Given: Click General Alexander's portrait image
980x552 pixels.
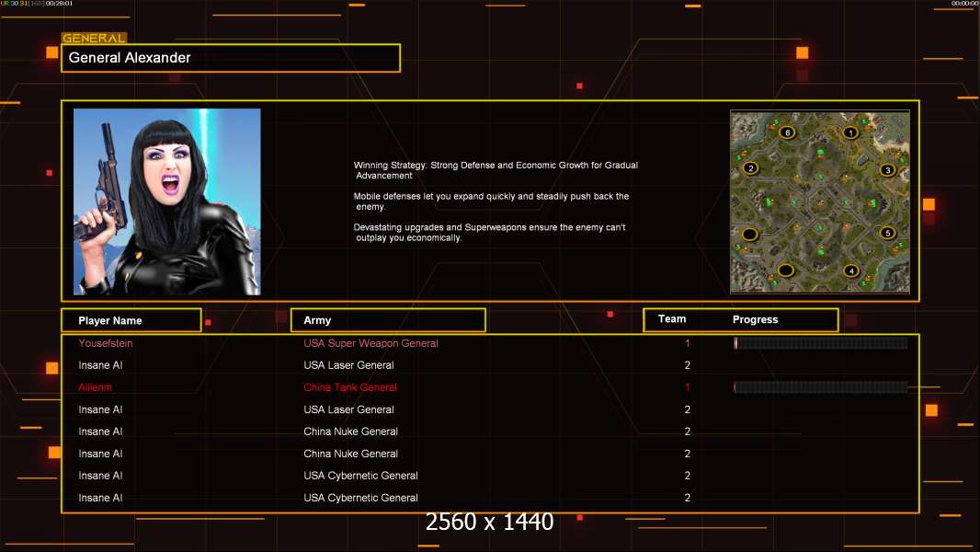Looking at the screenshot, I should (x=167, y=201).
